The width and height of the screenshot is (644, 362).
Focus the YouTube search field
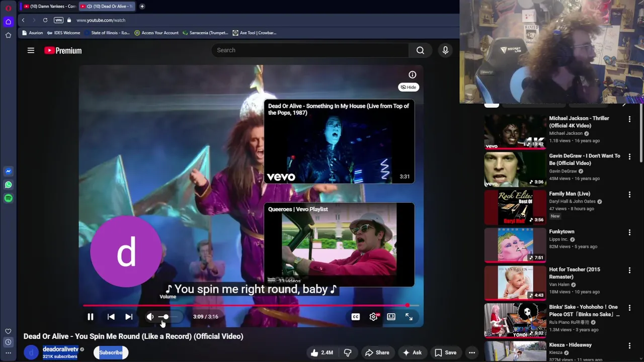point(310,50)
